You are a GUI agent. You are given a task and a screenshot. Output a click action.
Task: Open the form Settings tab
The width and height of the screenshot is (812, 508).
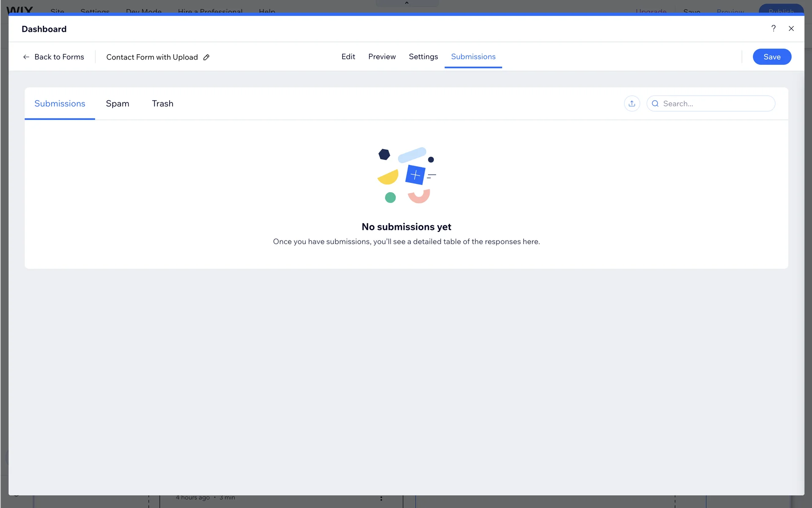pyautogui.click(x=423, y=57)
